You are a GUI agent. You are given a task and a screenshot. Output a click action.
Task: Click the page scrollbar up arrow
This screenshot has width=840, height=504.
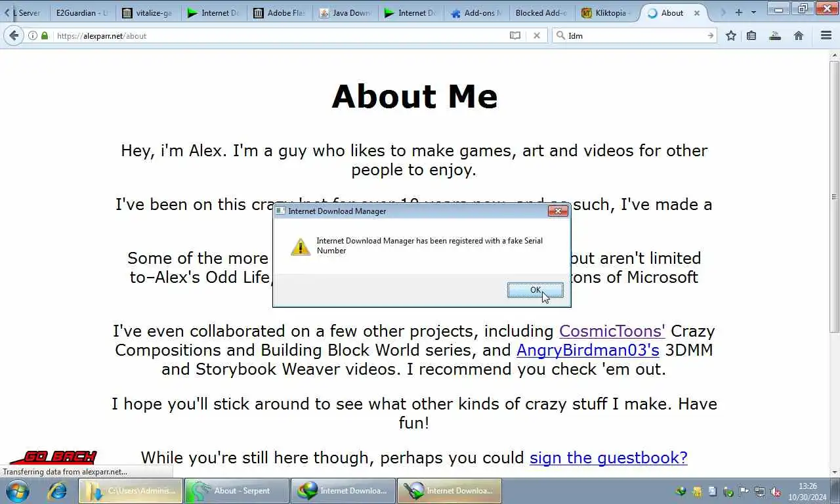[834, 55]
